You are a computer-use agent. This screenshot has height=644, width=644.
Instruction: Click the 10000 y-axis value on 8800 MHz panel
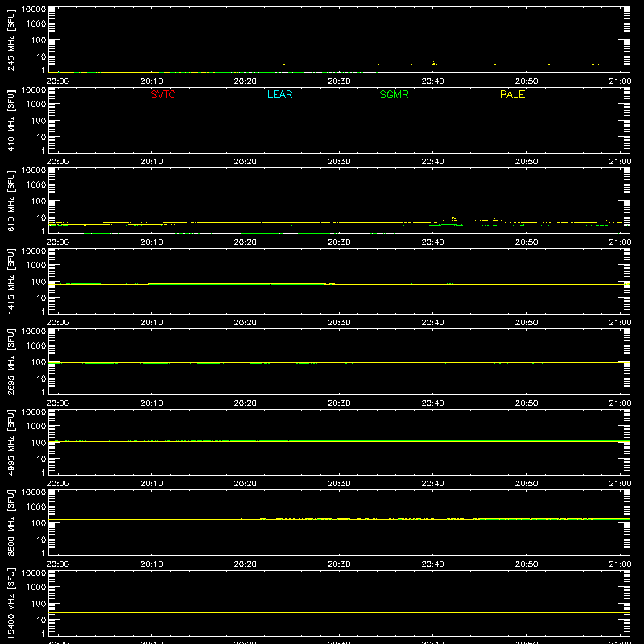[x=34, y=493]
